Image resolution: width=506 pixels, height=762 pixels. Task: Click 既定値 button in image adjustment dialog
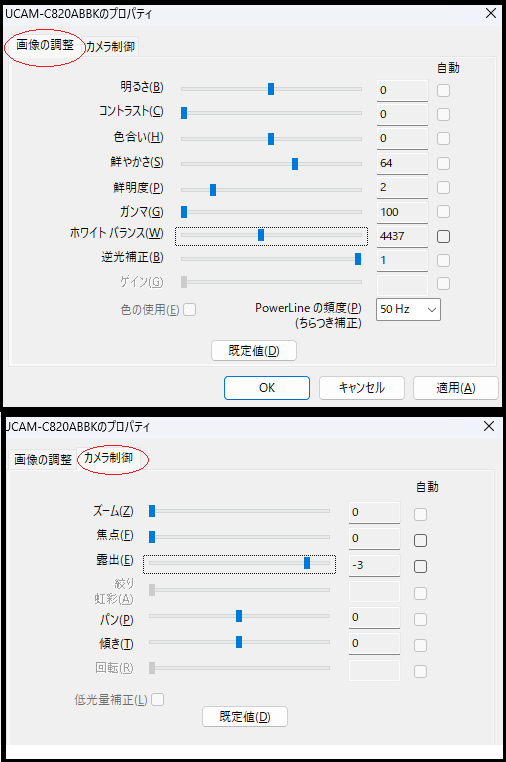coord(254,351)
